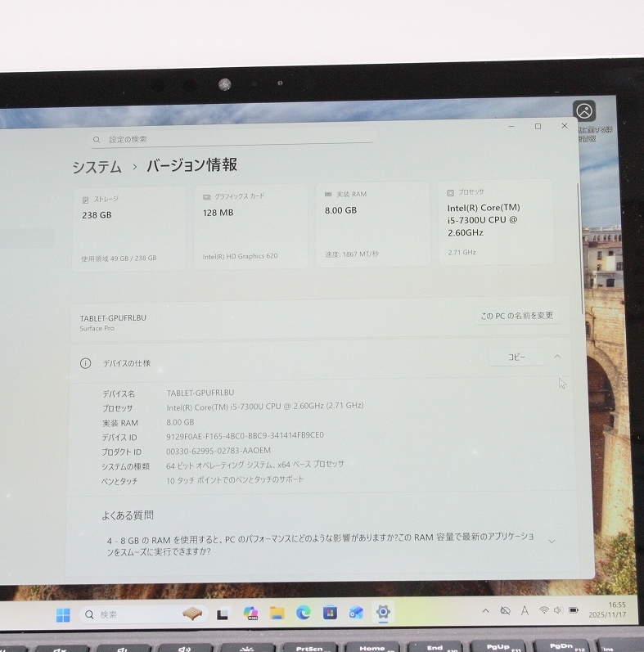Switch IME input mode indicator A

click(525, 610)
